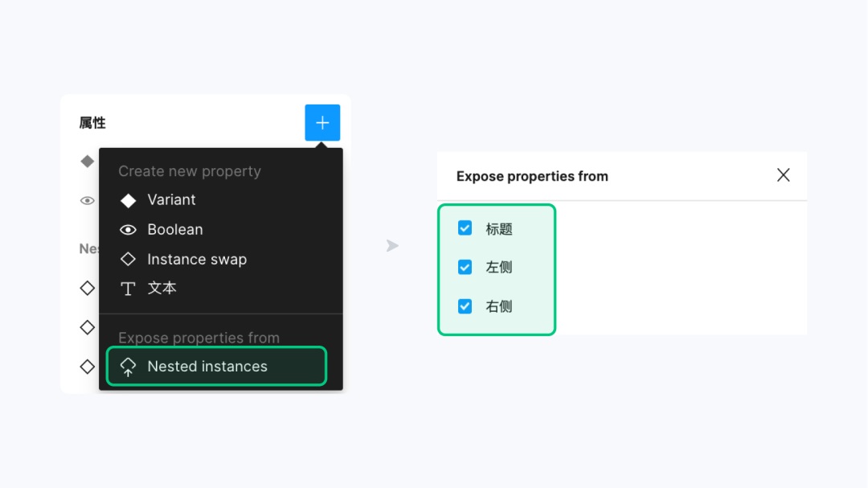This screenshot has width=868, height=488.
Task: Close the Expose properties from dialog
Action: pos(783,175)
